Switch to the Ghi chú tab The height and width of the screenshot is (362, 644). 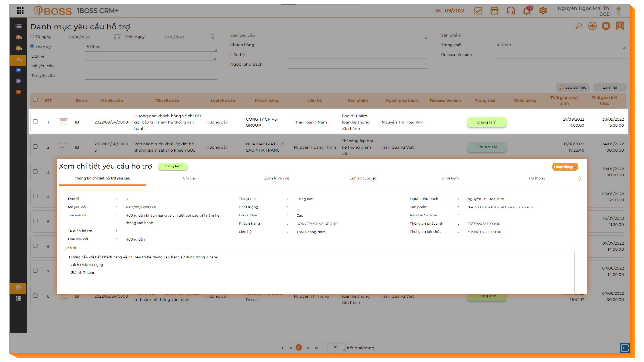pyautogui.click(x=189, y=178)
